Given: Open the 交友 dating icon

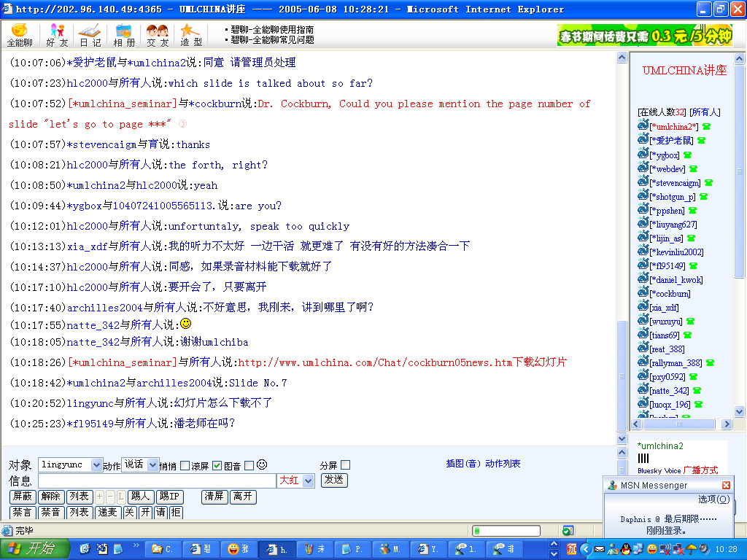Looking at the screenshot, I should [x=158, y=36].
